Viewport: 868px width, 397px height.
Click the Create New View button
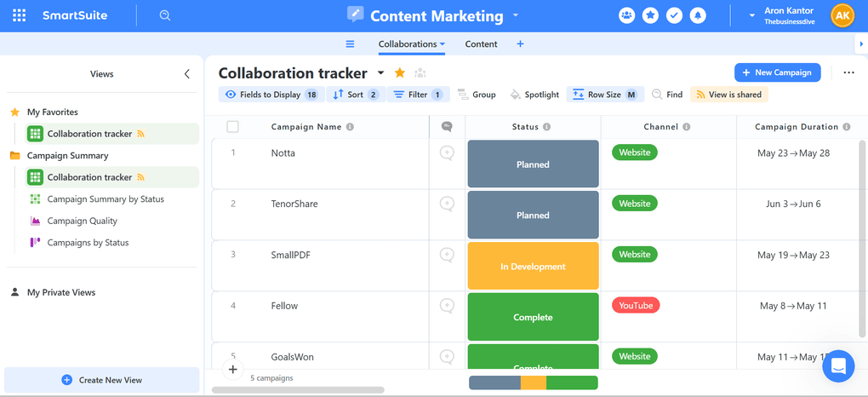click(102, 380)
